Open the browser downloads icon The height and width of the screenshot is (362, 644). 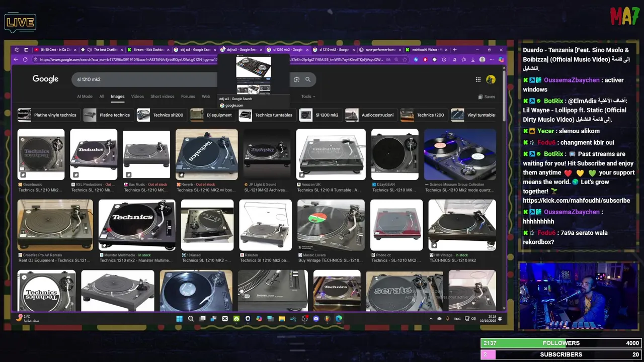(x=473, y=59)
